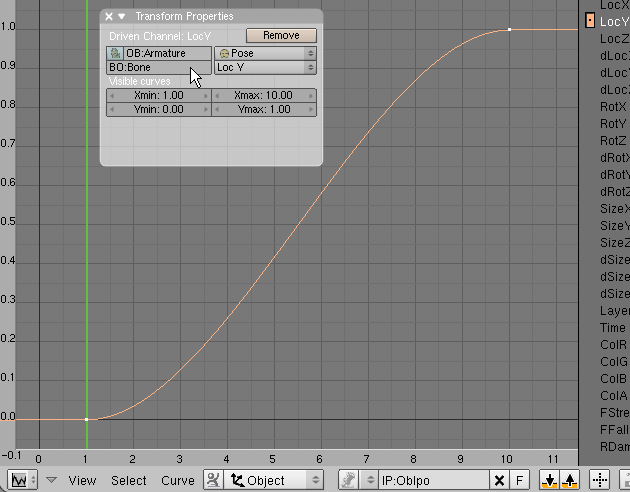630x492 pixels.
Task: Browse IPO datablocks with the up-down arrows
Action: click(x=370, y=480)
